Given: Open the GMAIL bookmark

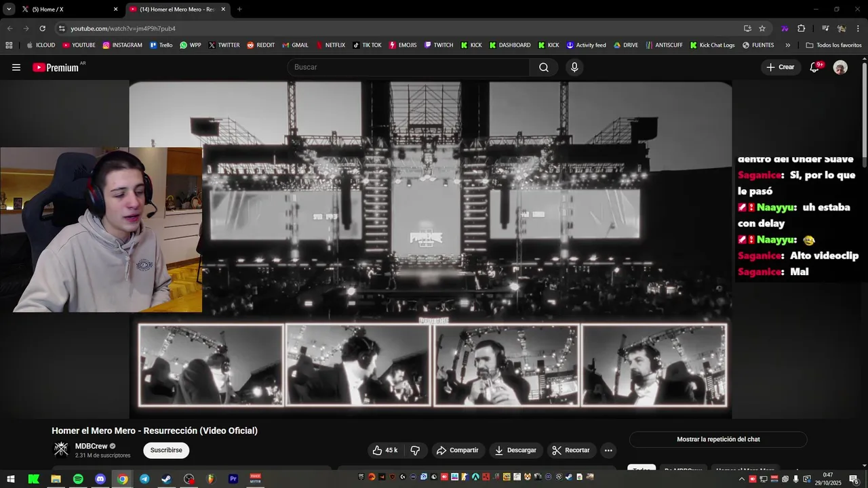Looking at the screenshot, I should [295, 45].
